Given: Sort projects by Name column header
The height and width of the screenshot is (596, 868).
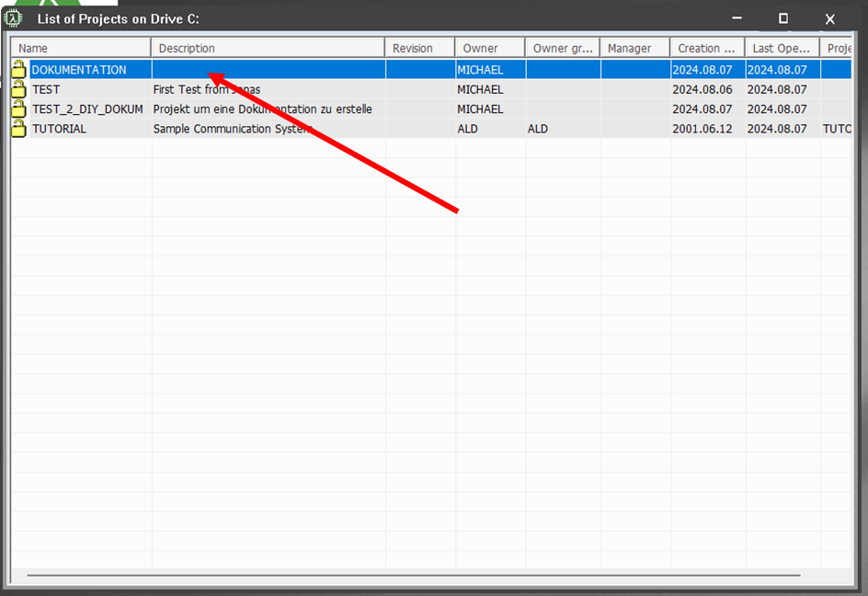Looking at the screenshot, I should pos(81,48).
